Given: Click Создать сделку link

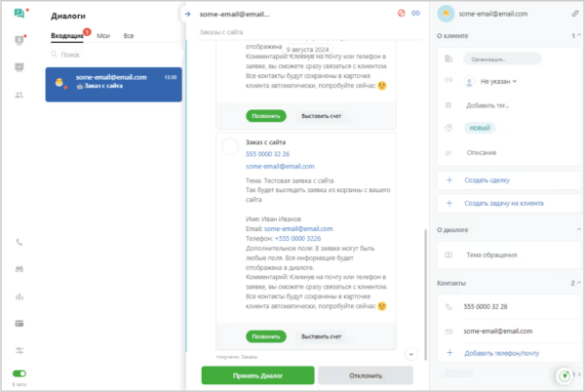Looking at the screenshot, I should [487, 180].
